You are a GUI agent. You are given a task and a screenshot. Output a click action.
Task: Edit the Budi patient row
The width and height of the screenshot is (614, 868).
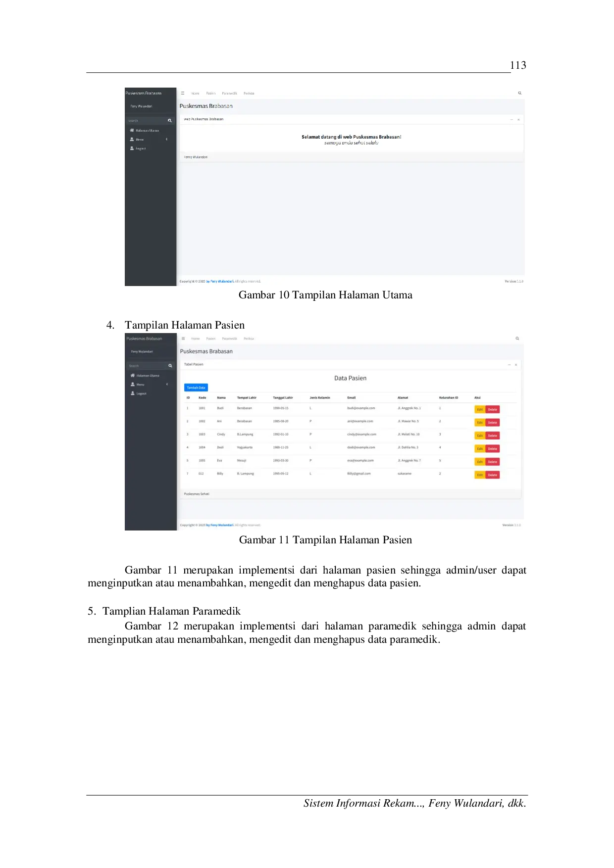[x=480, y=409]
